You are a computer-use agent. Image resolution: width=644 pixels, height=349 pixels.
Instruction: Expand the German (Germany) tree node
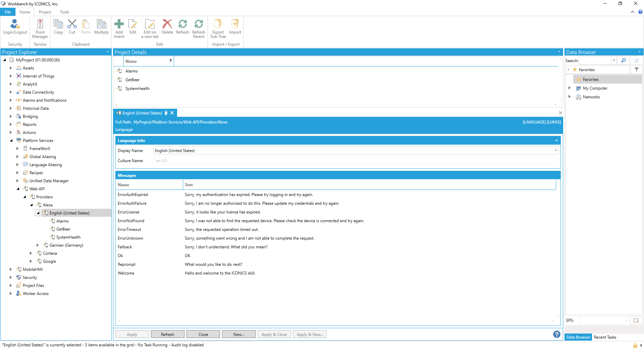tap(38, 245)
